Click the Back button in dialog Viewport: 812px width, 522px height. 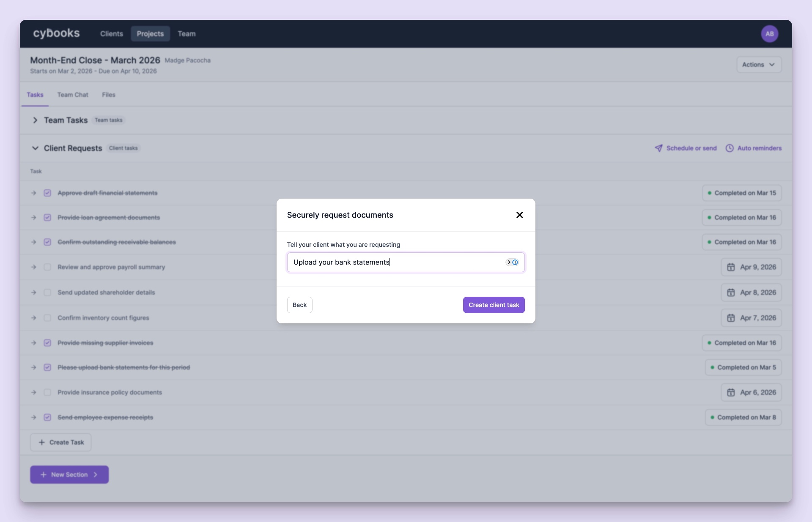pyautogui.click(x=299, y=305)
